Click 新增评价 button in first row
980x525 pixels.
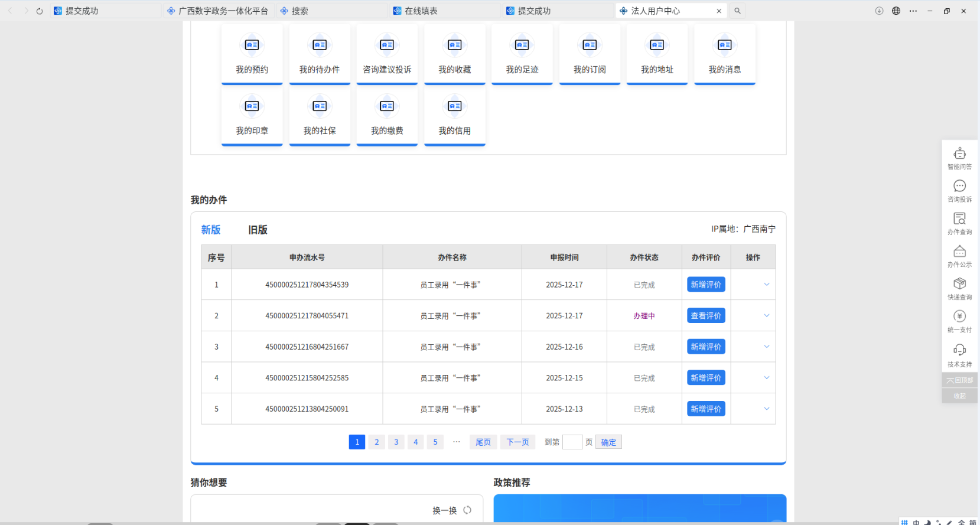(706, 285)
